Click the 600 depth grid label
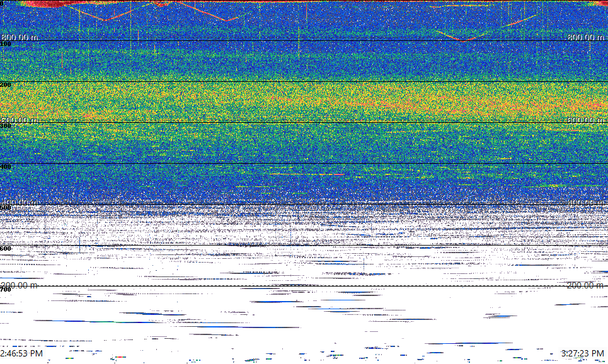608x364 pixels. coord(6,249)
